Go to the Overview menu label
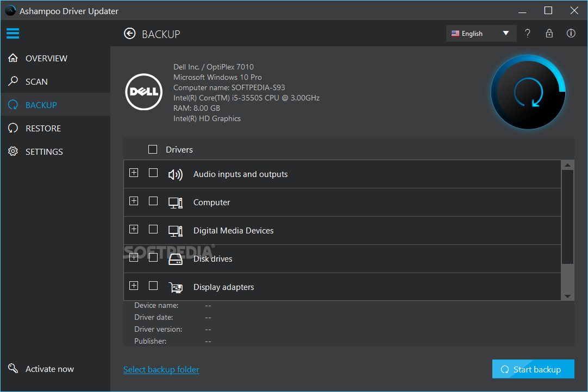 47,59
